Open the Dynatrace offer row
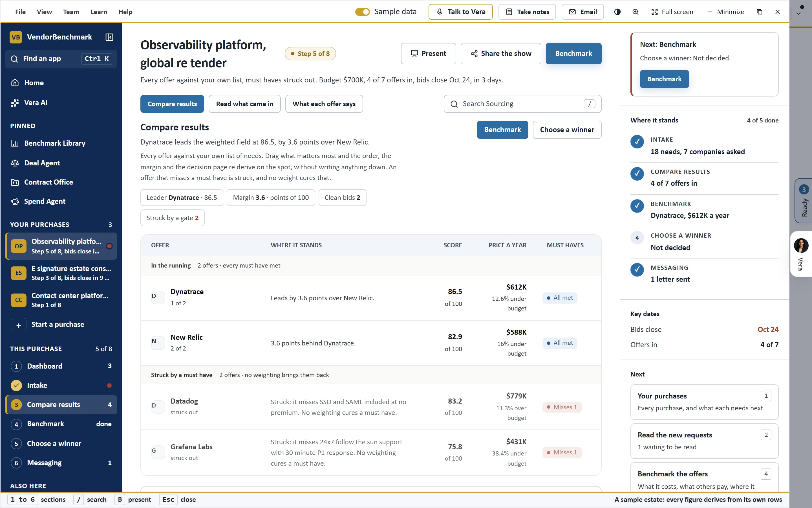812x508 pixels. [371, 298]
